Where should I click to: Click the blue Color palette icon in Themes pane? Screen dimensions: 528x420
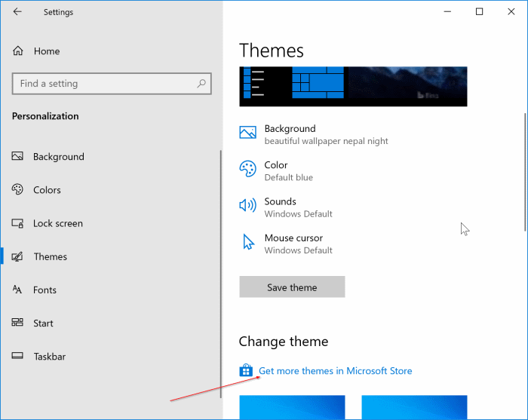[248, 169]
